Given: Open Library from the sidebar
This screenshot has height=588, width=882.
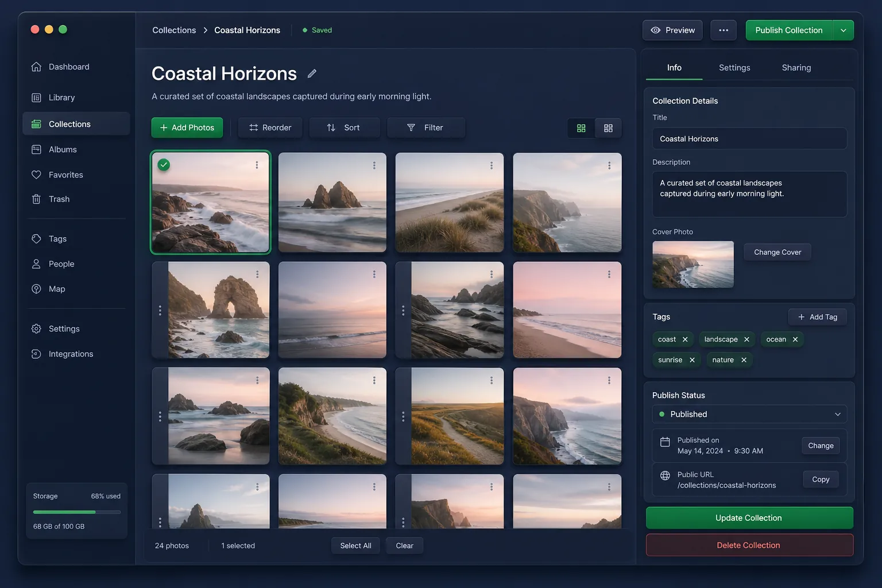Looking at the screenshot, I should click(76, 98).
